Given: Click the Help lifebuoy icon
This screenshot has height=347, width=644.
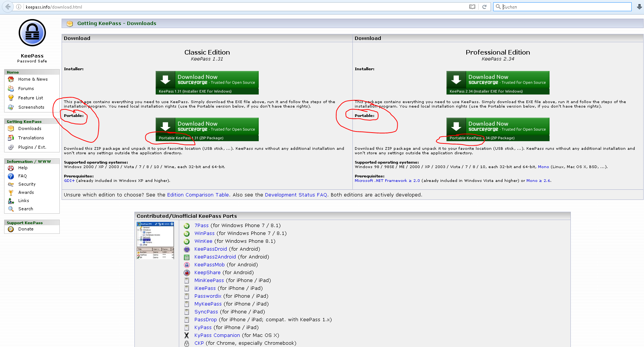Looking at the screenshot, I should [11, 168].
